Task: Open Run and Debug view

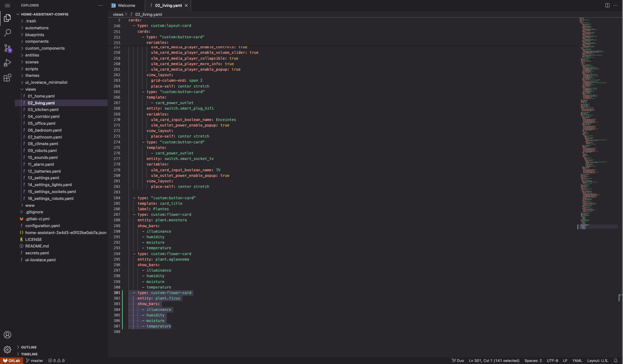Action: [x=7, y=63]
